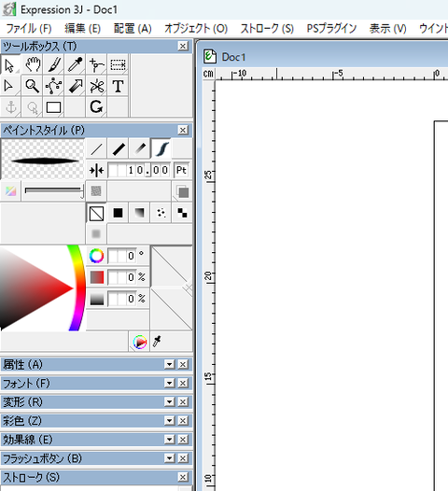Click the hue color wheel icon
Image resolution: width=448 pixels, height=491 pixels.
pos(96,256)
